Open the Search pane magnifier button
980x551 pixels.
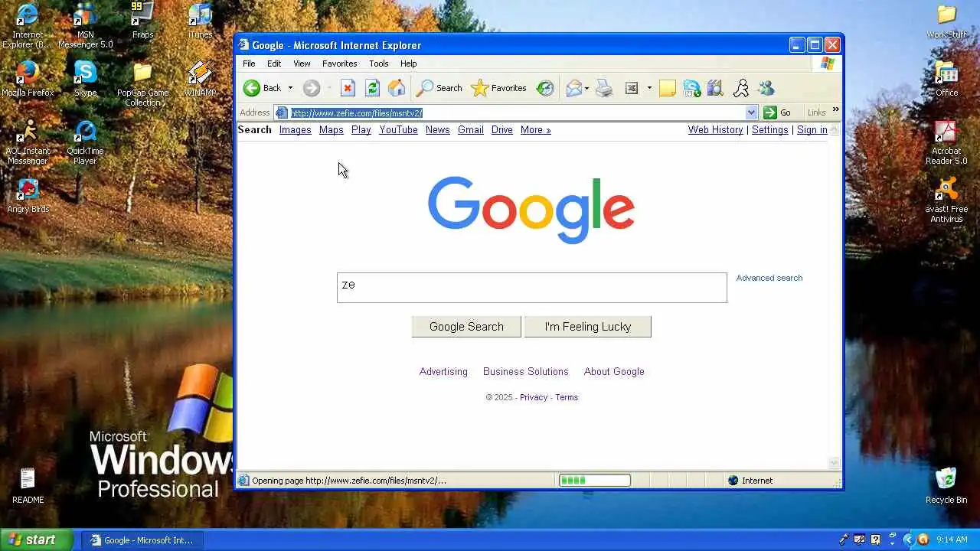(439, 88)
